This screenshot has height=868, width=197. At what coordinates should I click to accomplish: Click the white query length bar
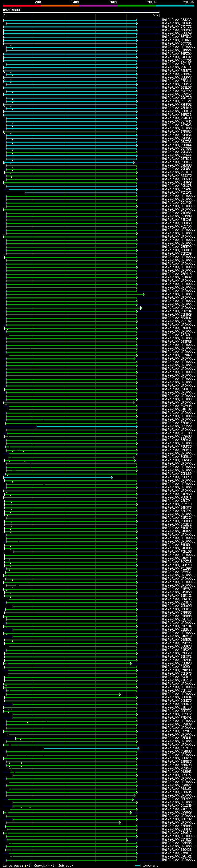tap(81, 12)
